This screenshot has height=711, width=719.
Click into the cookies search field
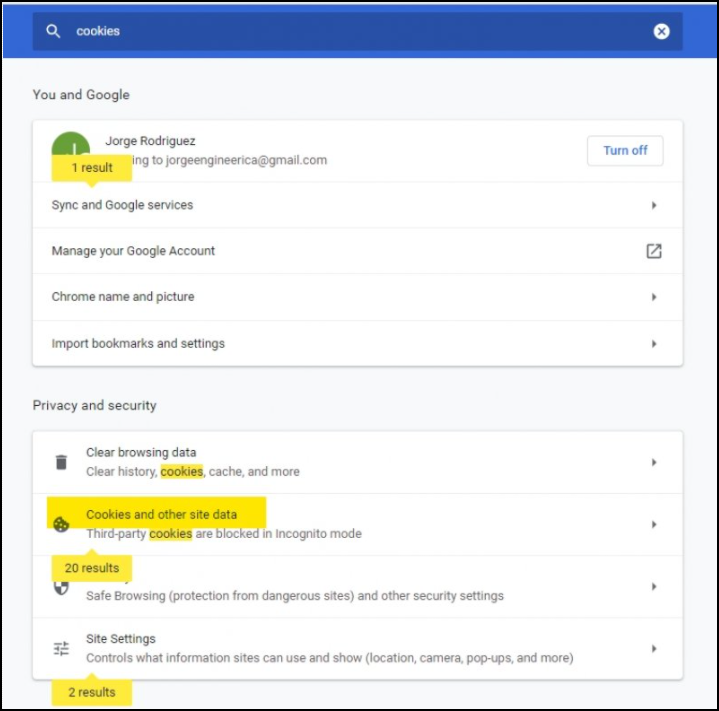tap(357, 31)
